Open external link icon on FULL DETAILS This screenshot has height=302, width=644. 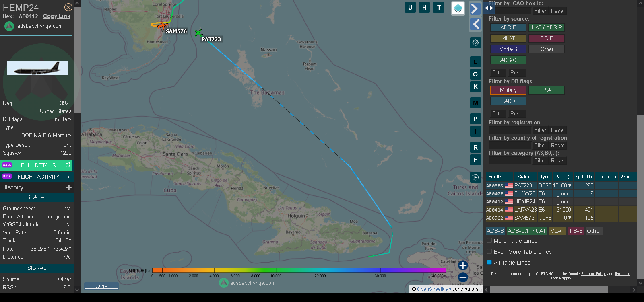tap(68, 165)
